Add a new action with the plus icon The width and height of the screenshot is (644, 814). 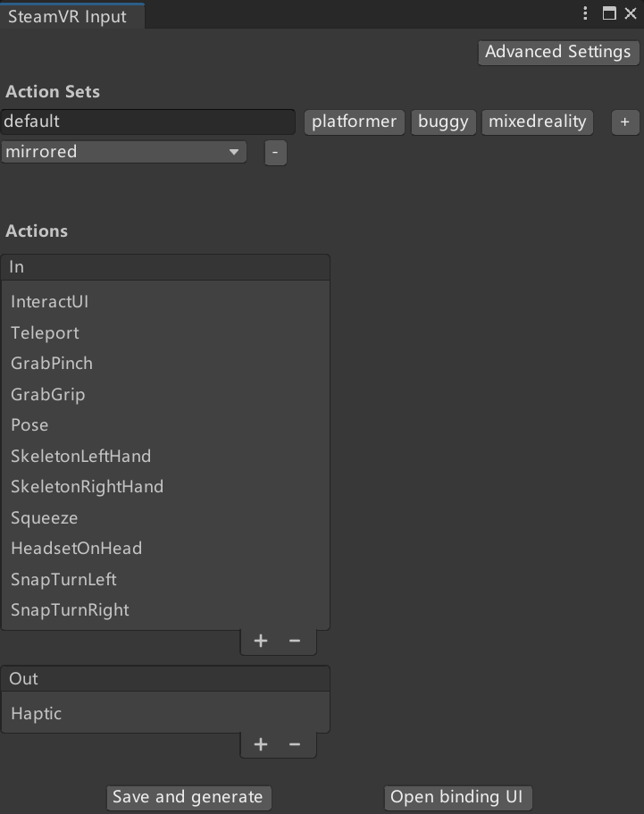[260, 641]
